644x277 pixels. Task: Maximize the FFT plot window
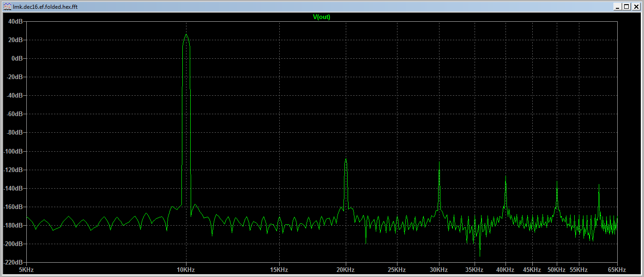626,6
